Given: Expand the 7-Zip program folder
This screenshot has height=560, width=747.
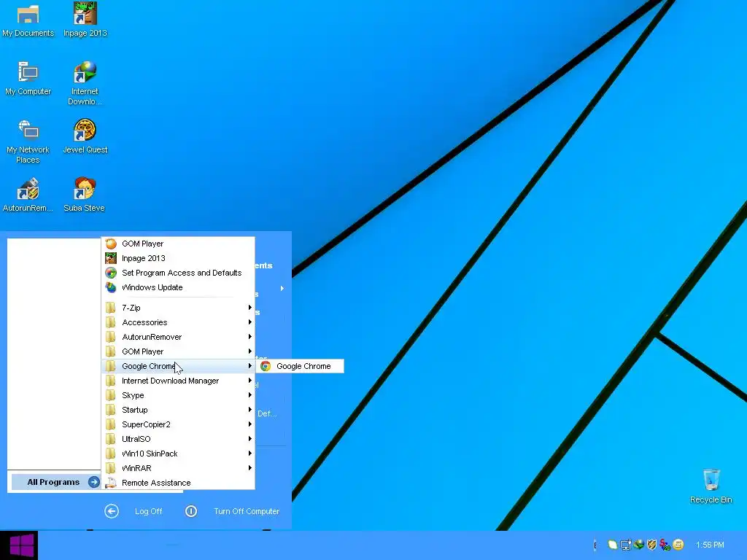Looking at the screenshot, I should point(178,308).
